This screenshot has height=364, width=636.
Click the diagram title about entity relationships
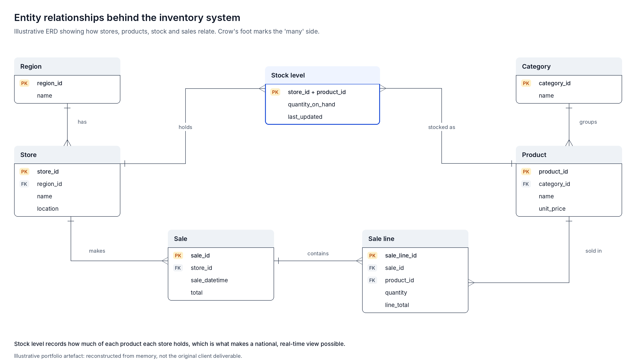(x=127, y=17)
